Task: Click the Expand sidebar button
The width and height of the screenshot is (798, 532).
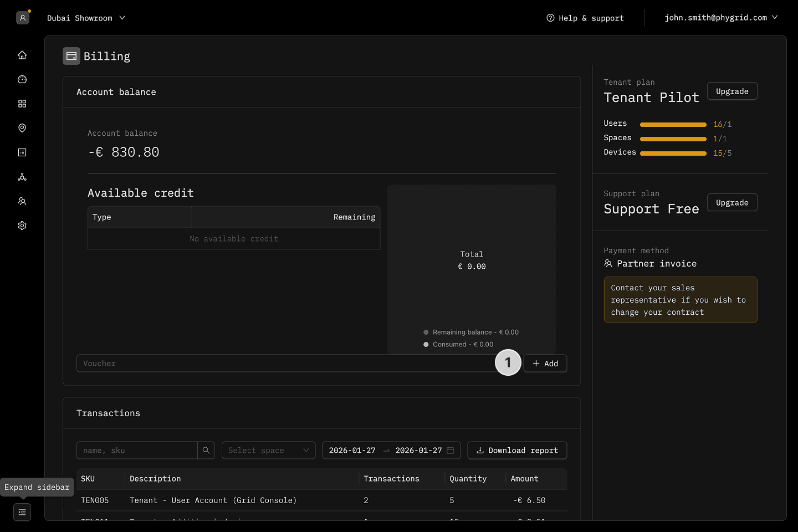Action: pyautogui.click(x=22, y=512)
